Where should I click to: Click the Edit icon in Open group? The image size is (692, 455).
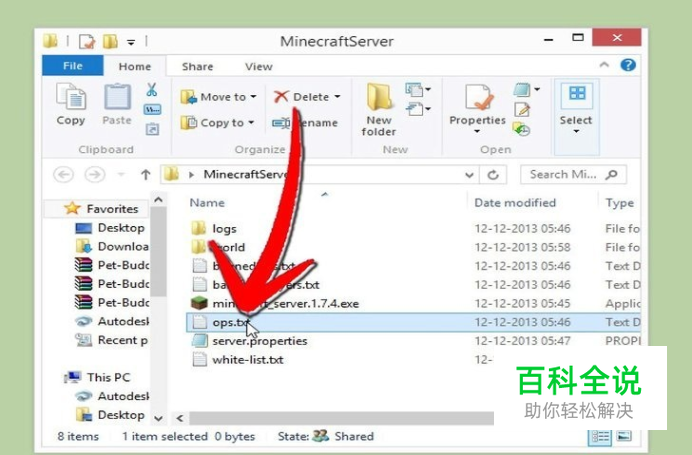pos(522,109)
